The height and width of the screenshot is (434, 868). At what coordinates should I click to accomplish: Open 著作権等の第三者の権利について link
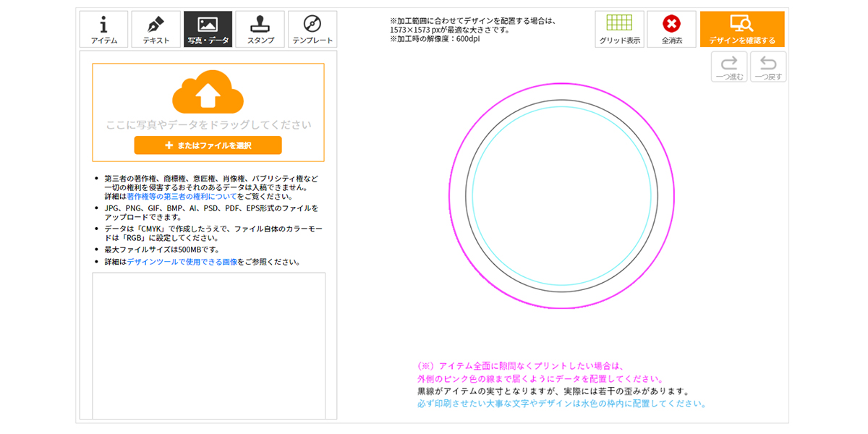tap(182, 196)
